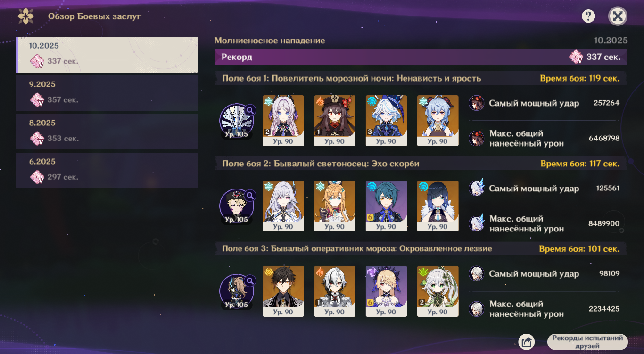Image resolution: width=644 pixels, height=354 pixels.
Task: Click Arlecchino icon beside total damage 2234425
Action: [477, 309]
